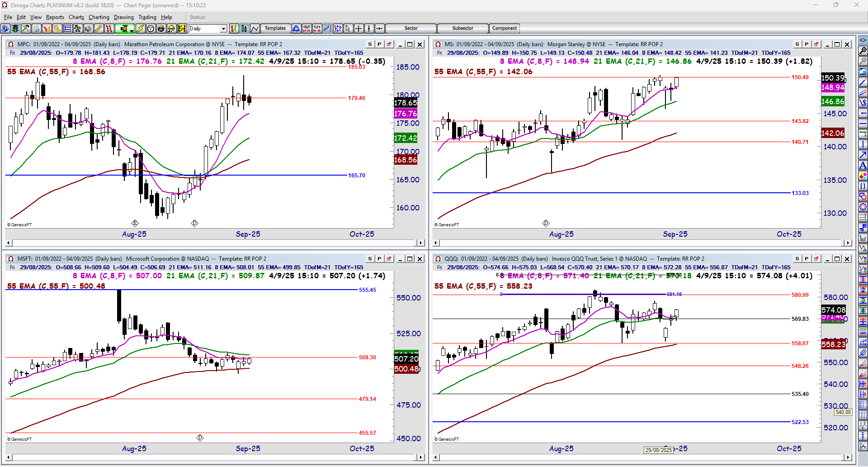868x467 pixels.
Task: Open the File menu
Action: click(8, 17)
